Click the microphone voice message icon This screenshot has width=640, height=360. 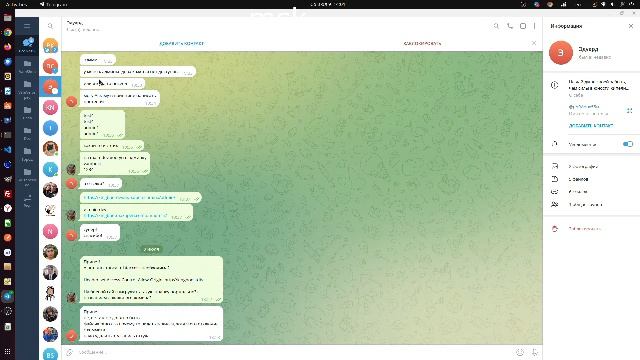(534, 352)
